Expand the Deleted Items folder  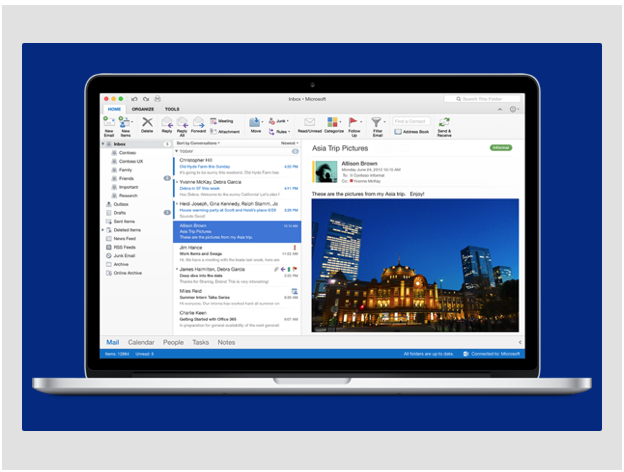103,230
